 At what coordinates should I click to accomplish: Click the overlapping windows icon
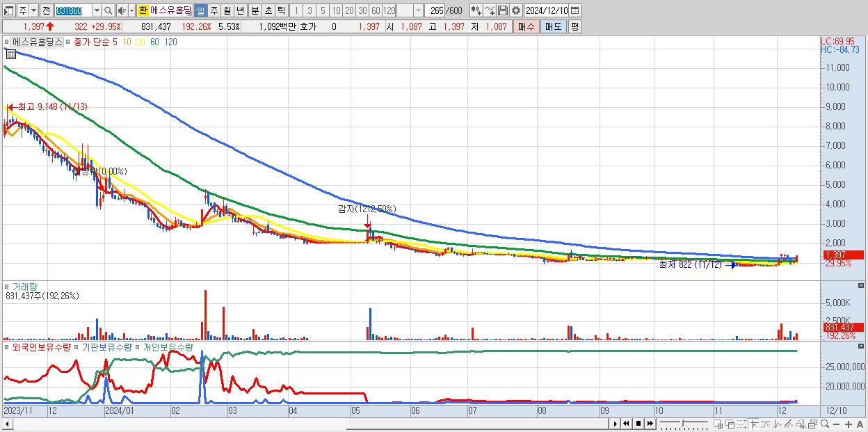coord(730,424)
